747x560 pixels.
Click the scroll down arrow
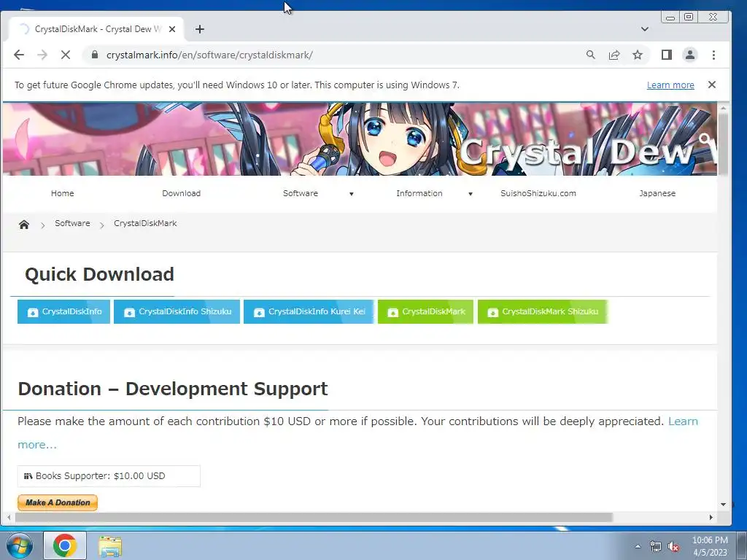pyautogui.click(x=723, y=505)
